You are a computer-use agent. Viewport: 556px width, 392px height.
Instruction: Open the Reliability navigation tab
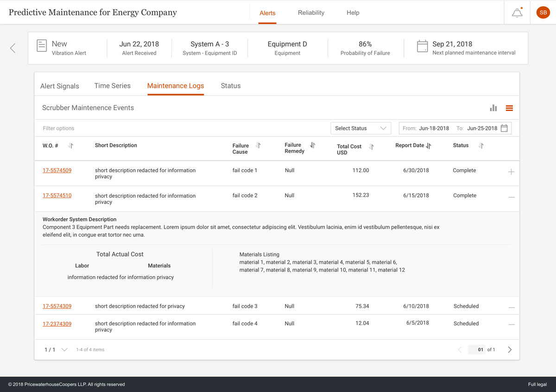pyautogui.click(x=311, y=12)
